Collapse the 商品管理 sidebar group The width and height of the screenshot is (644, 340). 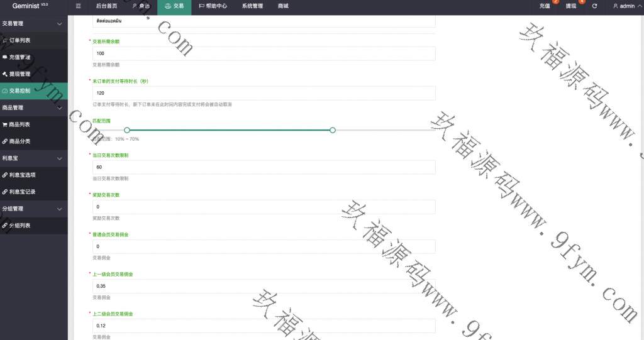(x=59, y=107)
